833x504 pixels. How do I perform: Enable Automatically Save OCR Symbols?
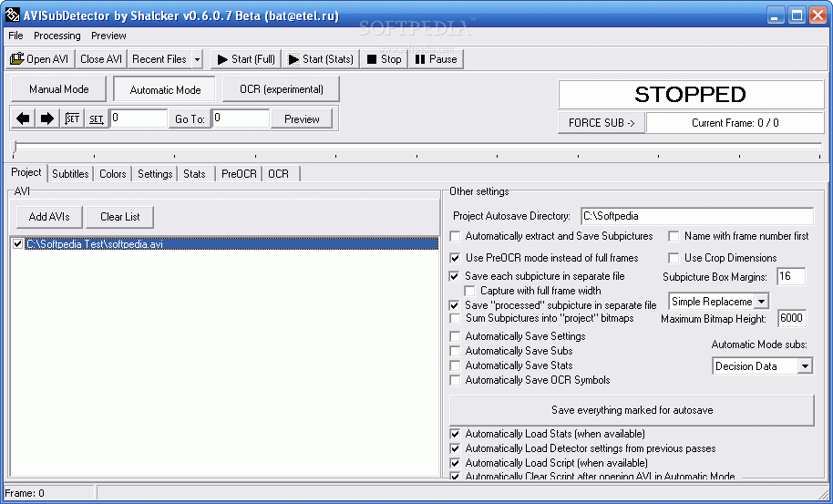click(455, 380)
